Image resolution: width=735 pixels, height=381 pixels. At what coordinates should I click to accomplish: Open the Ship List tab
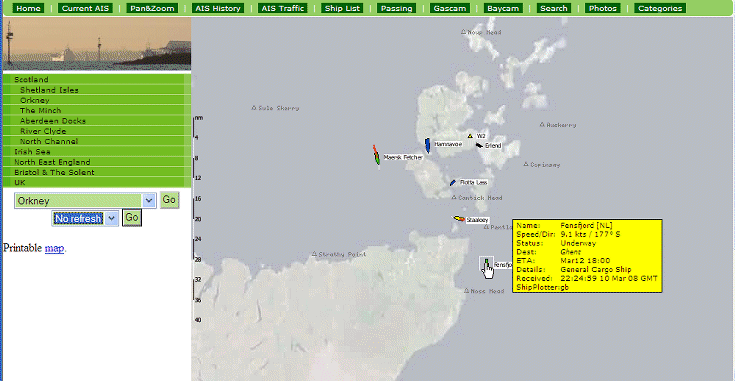342,8
